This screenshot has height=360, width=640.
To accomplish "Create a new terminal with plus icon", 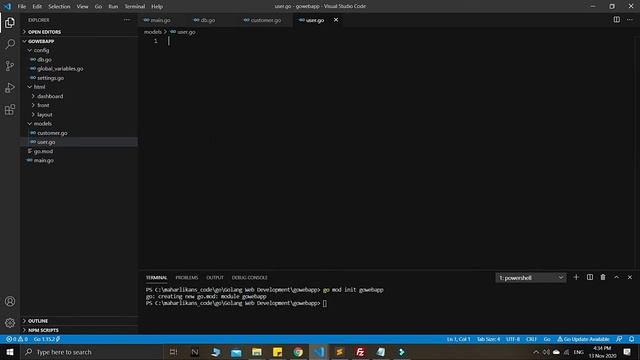I will click(576, 277).
